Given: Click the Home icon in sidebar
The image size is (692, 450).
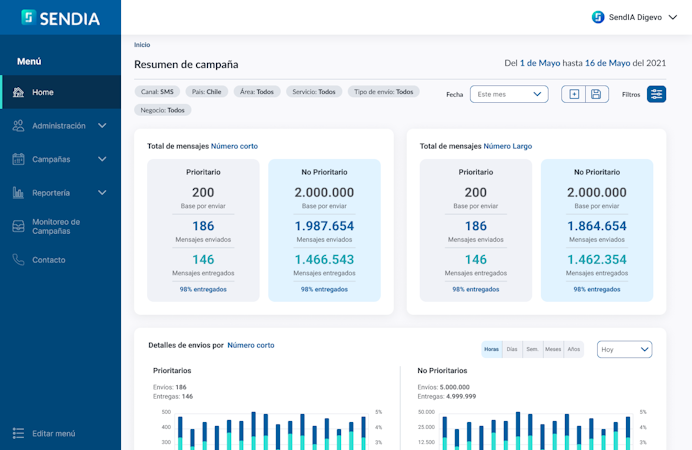Looking at the screenshot, I should (x=18, y=93).
